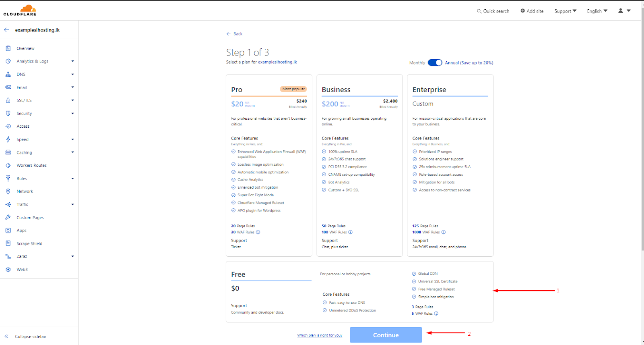Screen dimensions: 644x345
Task: Click the 'Most popular' badge on Pro
Action: coord(293,89)
